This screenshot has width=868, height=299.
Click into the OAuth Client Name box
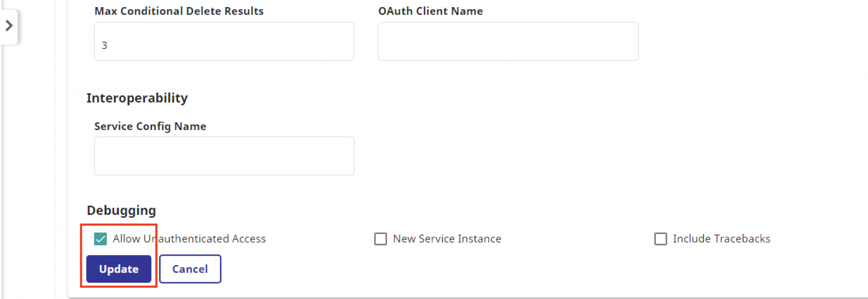tap(508, 42)
